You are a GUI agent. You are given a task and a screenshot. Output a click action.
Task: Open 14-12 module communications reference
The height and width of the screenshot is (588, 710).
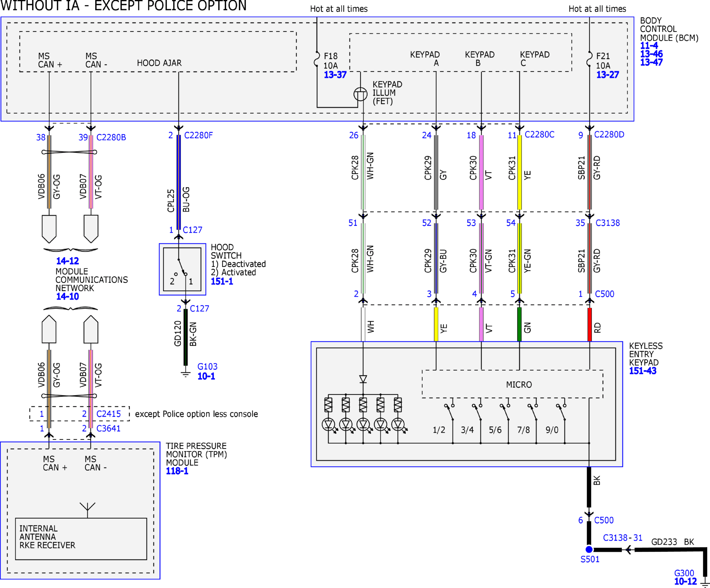tap(68, 261)
